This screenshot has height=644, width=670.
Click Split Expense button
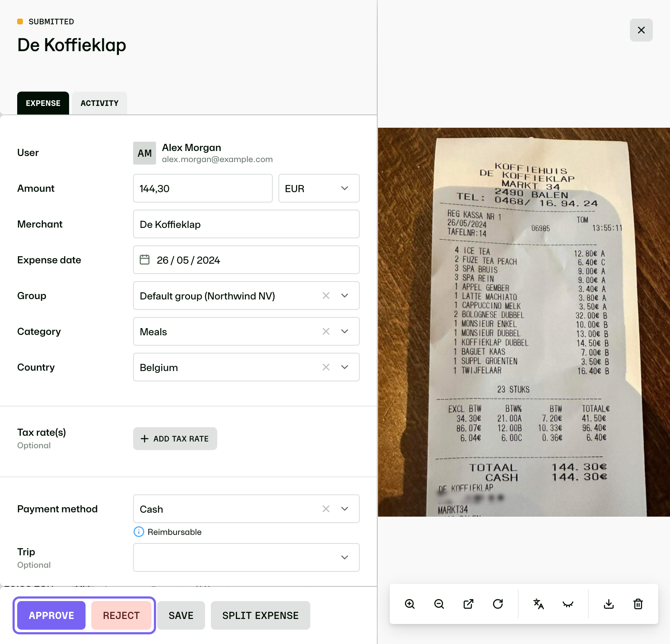pos(261,615)
